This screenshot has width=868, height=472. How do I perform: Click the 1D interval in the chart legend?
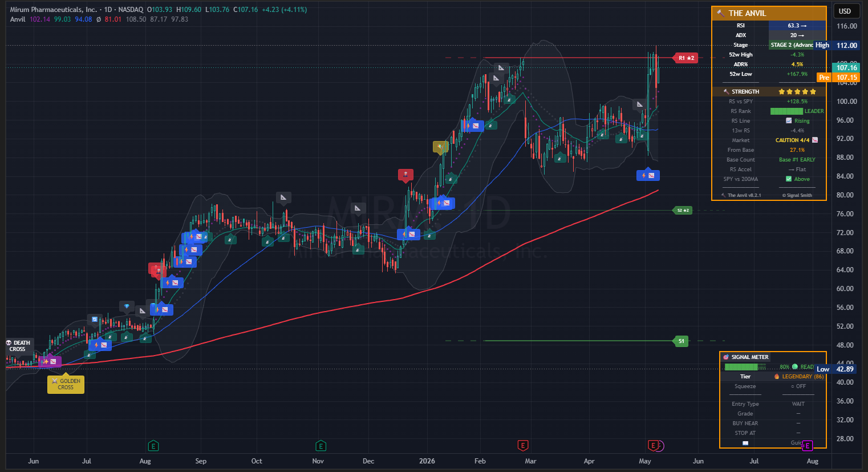(x=108, y=10)
